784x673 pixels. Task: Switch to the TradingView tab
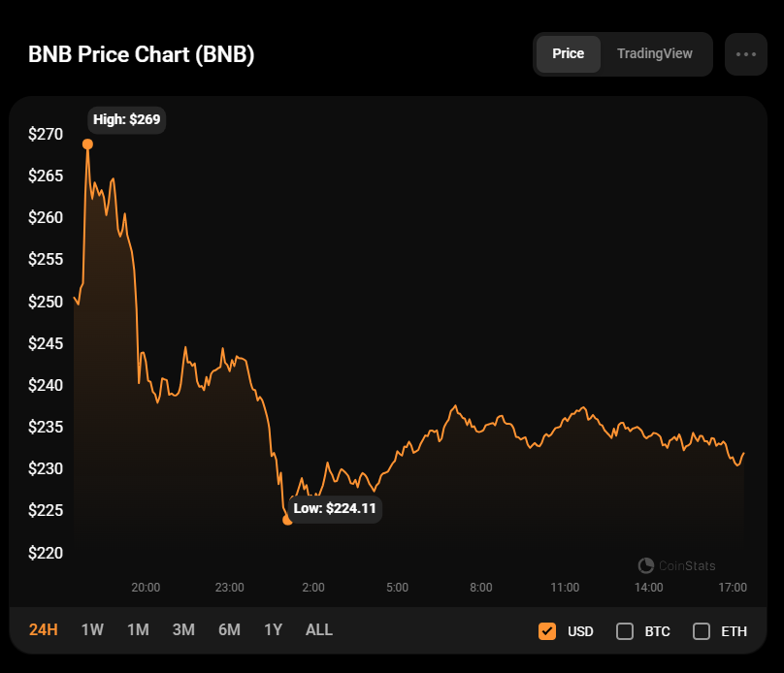pos(655,54)
